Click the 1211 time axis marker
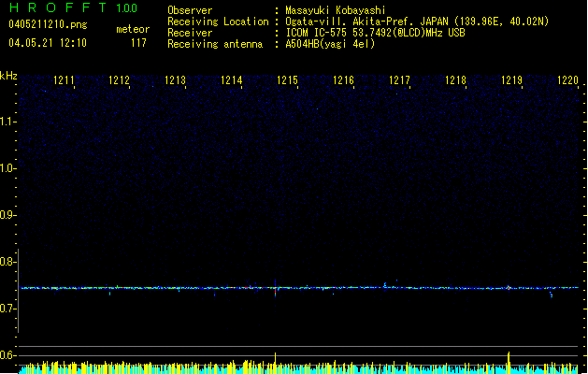The height and width of the screenshot is (374, 588). [x=64, y=80]
